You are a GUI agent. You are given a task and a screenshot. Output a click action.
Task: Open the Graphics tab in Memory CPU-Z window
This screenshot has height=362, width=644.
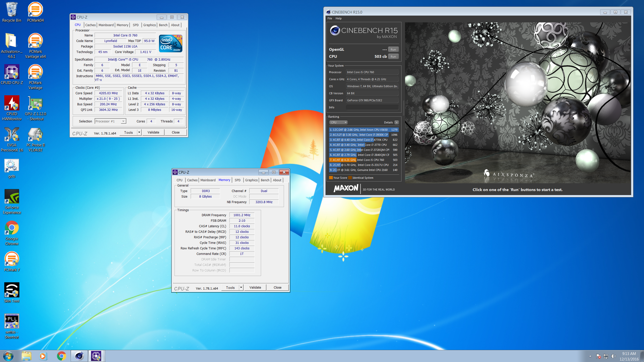point(251,180)
